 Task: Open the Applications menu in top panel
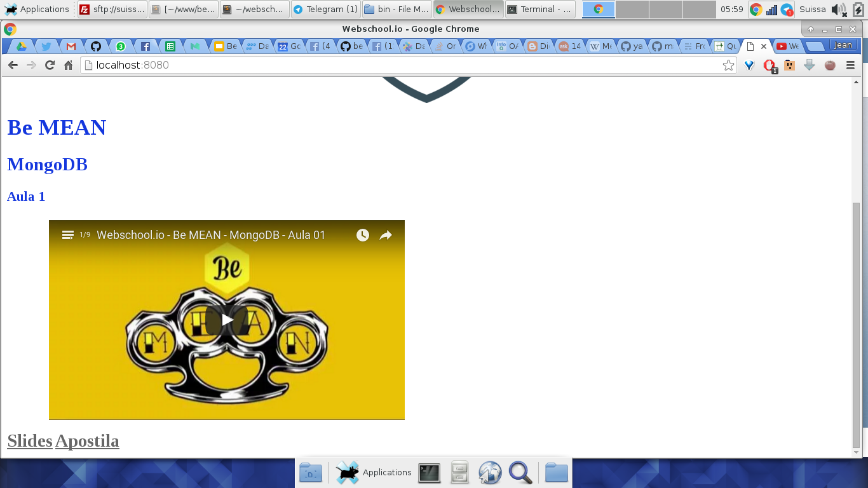coord(37,9)
